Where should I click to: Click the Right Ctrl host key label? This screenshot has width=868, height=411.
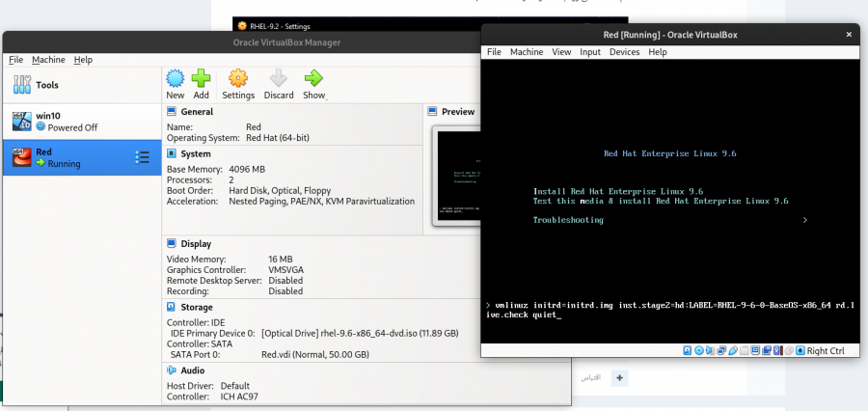826,350
